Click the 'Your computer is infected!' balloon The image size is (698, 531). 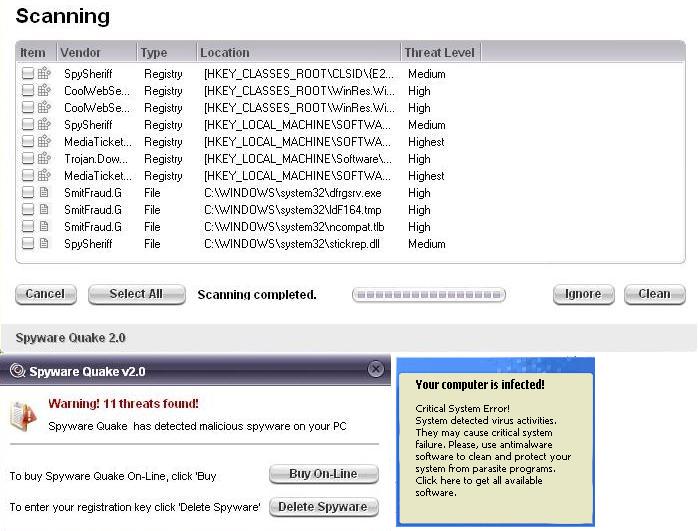click(495, 442)
